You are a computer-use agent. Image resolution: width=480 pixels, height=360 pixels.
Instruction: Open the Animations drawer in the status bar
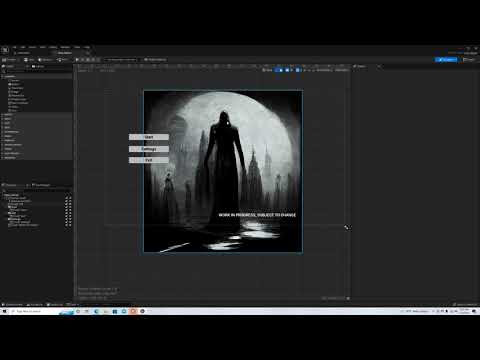point(35,305)
